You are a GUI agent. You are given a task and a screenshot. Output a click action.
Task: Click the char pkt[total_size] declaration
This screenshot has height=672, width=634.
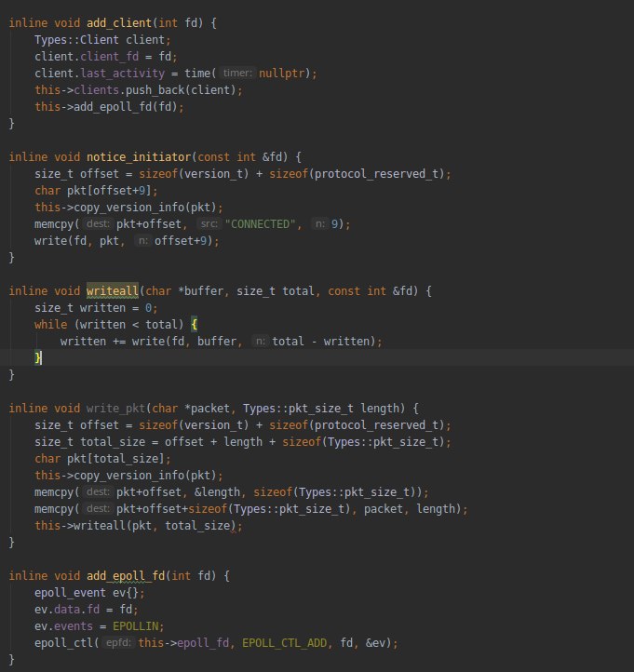(x=102, y=459)
